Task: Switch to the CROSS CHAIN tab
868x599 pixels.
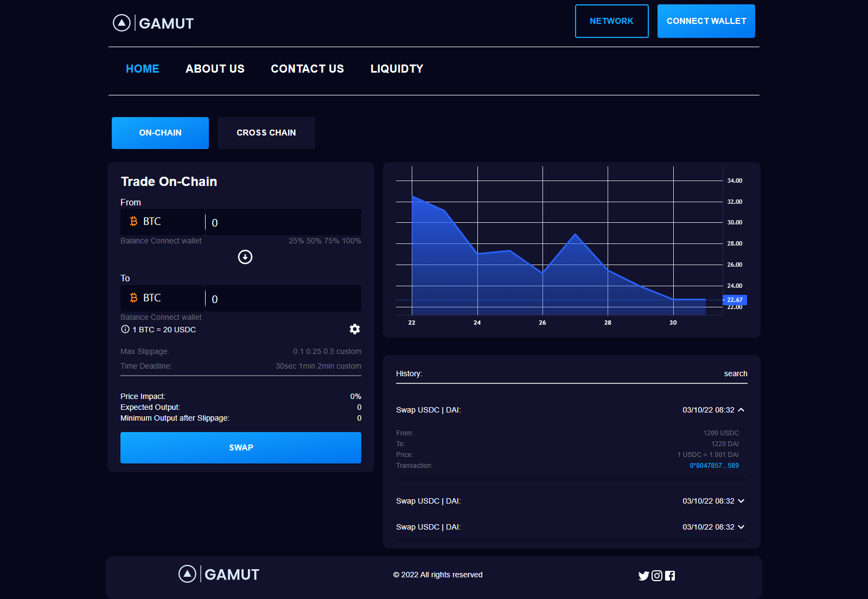Action: [266, 133]
